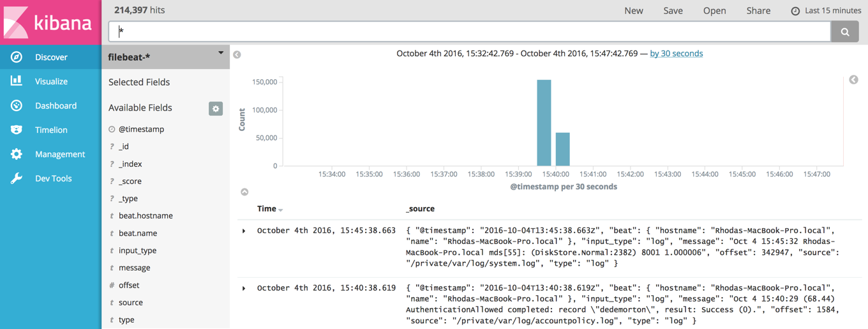This screenshot has height=329, width=868.
Task: Open Timelion from the sidebar icon
Action: 17,130
